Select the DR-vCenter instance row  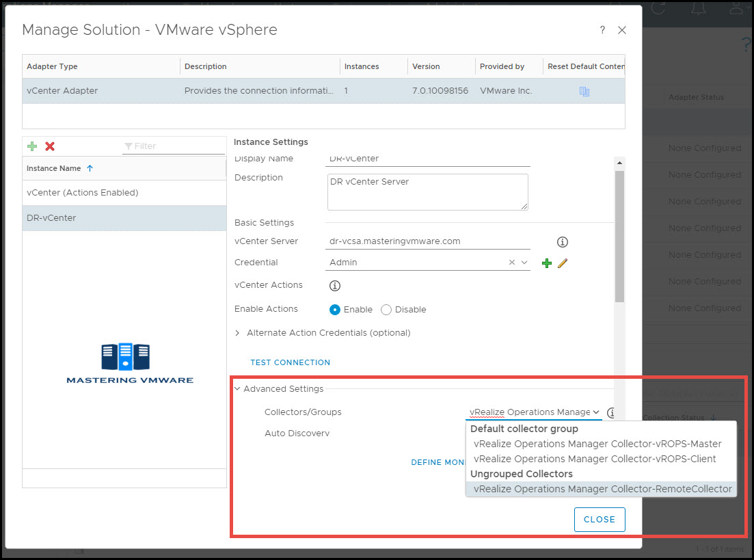point(124,218)
